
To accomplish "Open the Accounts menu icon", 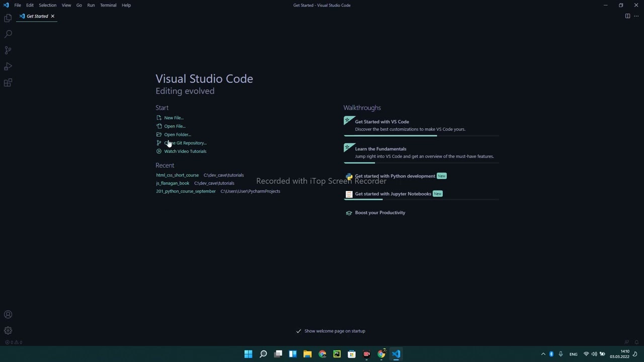I will 8,315.
